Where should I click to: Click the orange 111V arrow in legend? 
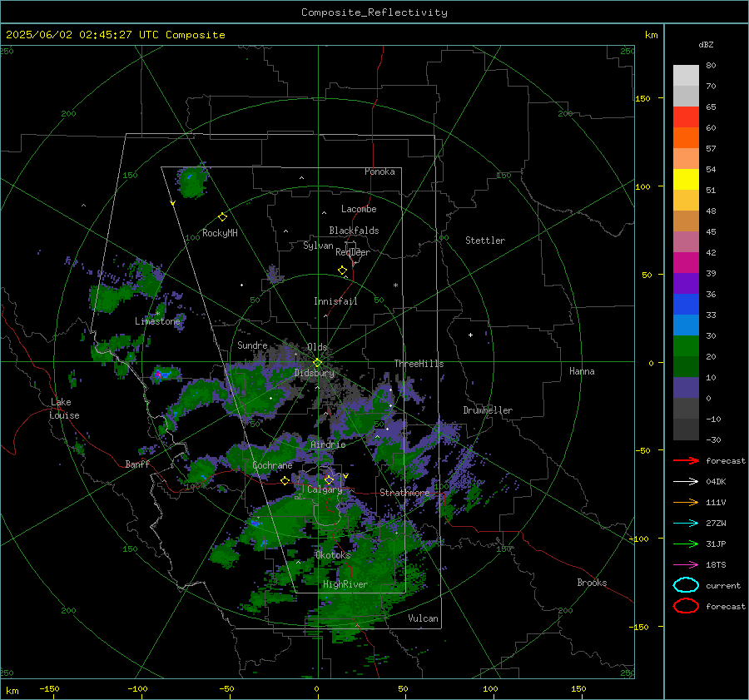tap(686, 502)
